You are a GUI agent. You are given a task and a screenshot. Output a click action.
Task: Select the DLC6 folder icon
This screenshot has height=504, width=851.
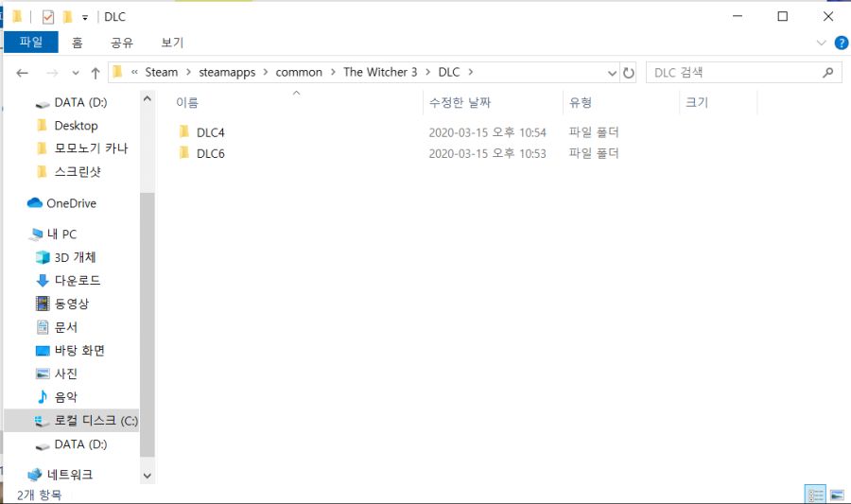click(x=184, y=153)
